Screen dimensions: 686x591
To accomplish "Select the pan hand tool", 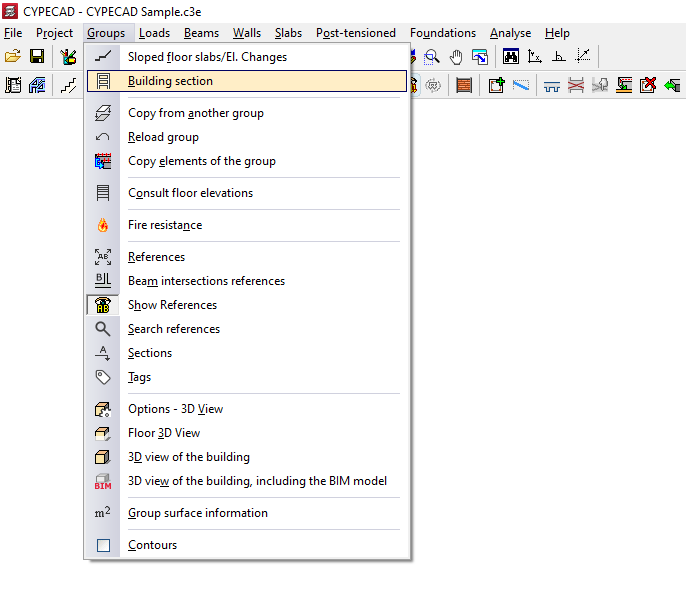I will point(456,57).
